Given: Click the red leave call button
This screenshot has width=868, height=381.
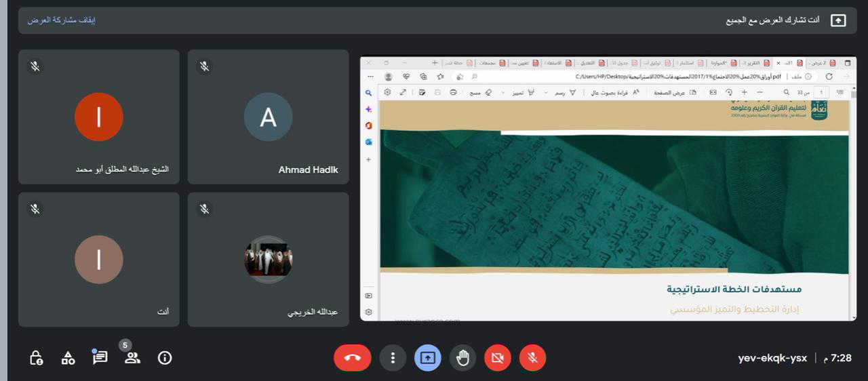Looking at the screenshot, I should tap(352, 358).
